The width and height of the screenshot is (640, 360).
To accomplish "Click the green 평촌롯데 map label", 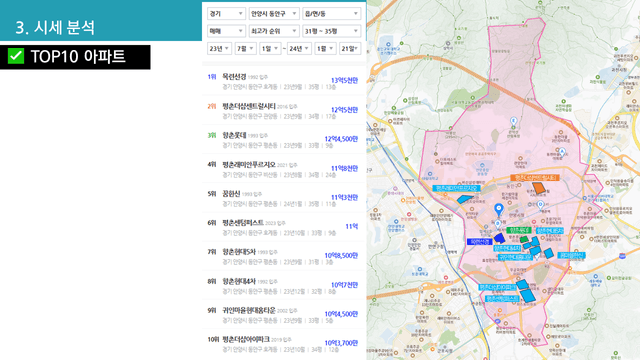I will (519, 230).
